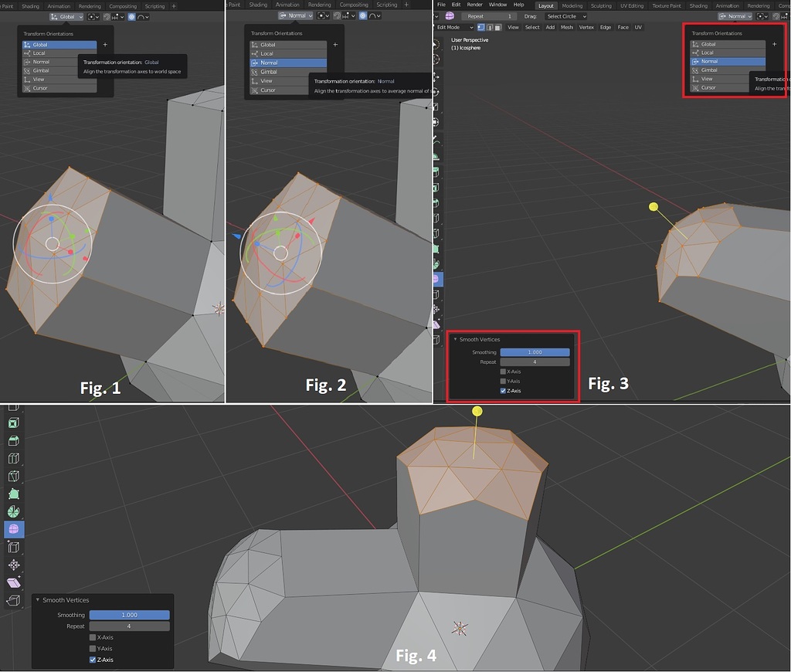This screenshot has width=791, height=672.
Task: Add workspace with plus tab in Fig. 2
Action: coord(406,5)
